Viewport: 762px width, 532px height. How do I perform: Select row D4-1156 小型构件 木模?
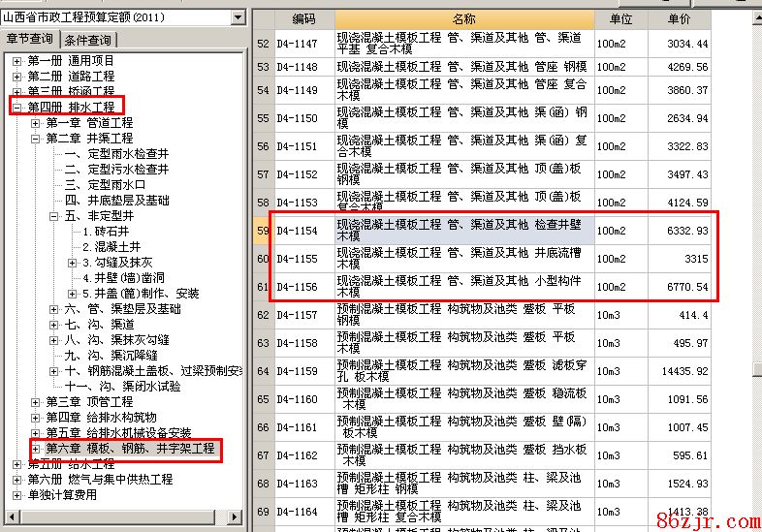pyautogui.click(x=463, y=287)
